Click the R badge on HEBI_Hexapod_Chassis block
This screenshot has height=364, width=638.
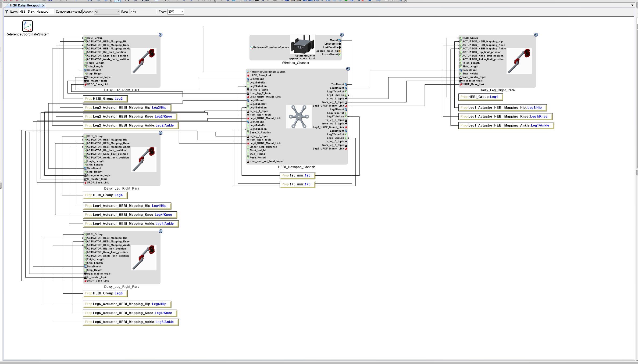point(348,69)
